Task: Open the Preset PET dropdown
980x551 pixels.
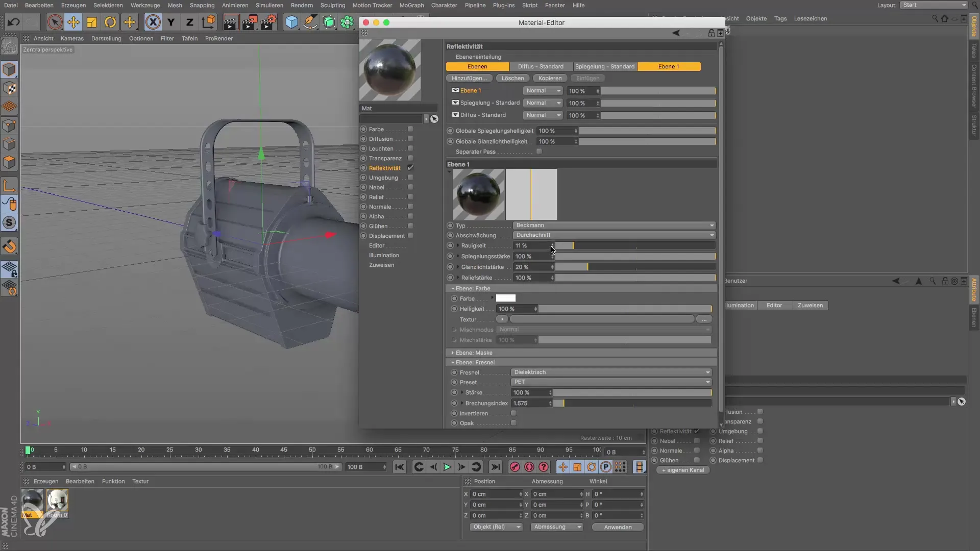Action: (611, 382)
